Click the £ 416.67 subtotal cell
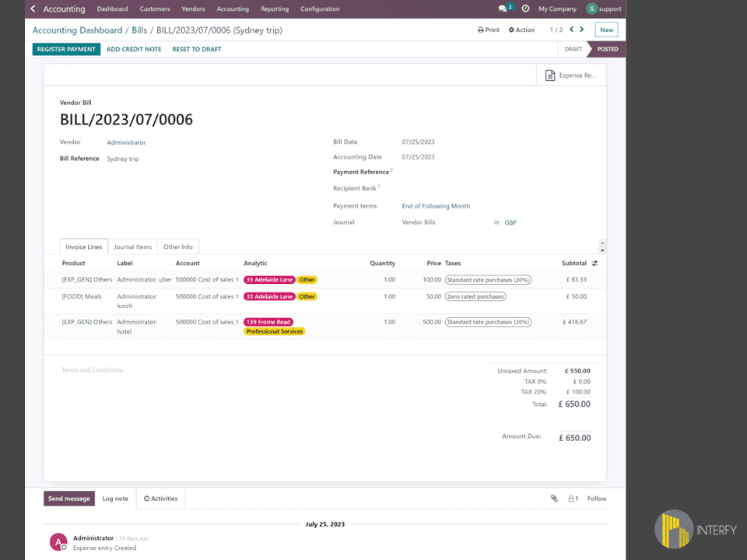This screenshot has width=747, height=560. coord(574,322)
